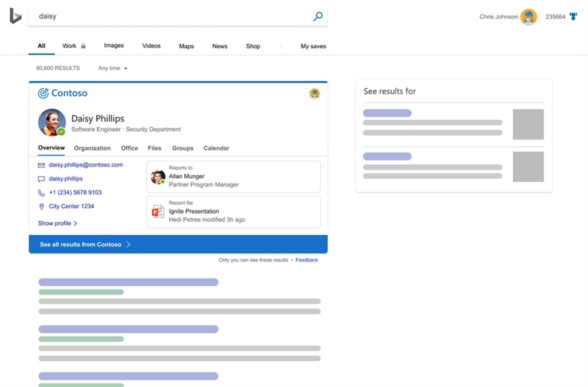
Task: Click the Partner Program Manager text
Action: [x=203, y=185]
